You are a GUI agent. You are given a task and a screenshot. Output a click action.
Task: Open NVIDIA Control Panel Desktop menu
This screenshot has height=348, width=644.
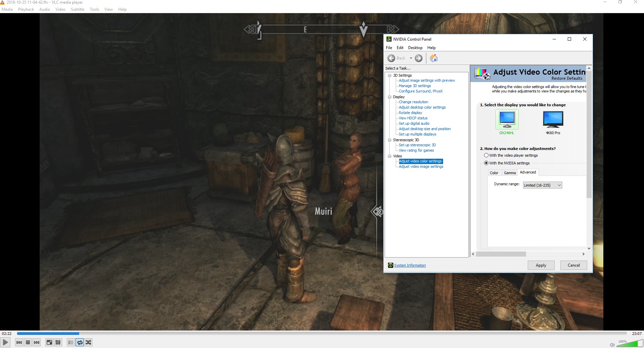coord(415,48)
